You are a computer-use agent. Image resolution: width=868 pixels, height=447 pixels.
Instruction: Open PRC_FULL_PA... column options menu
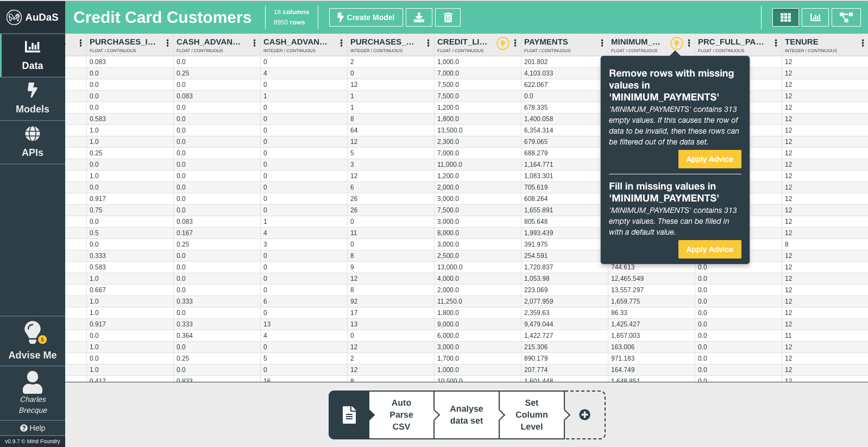tap(776, 43)
